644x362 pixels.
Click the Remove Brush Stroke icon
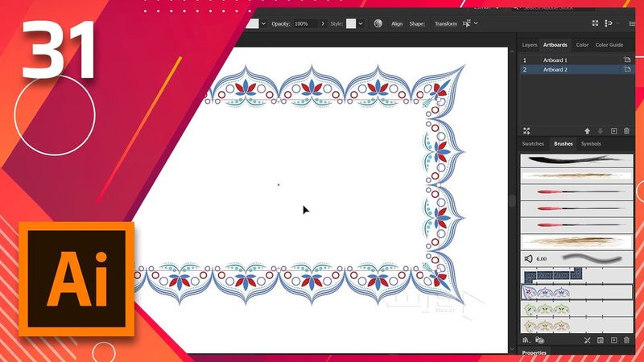(x=588, y=339)
